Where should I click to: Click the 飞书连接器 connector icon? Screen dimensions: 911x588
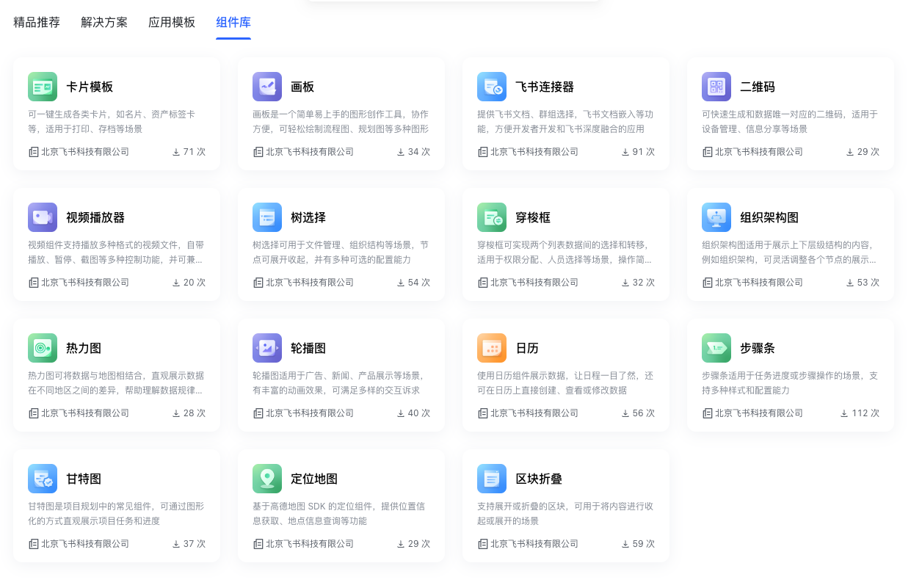(492, 87)
